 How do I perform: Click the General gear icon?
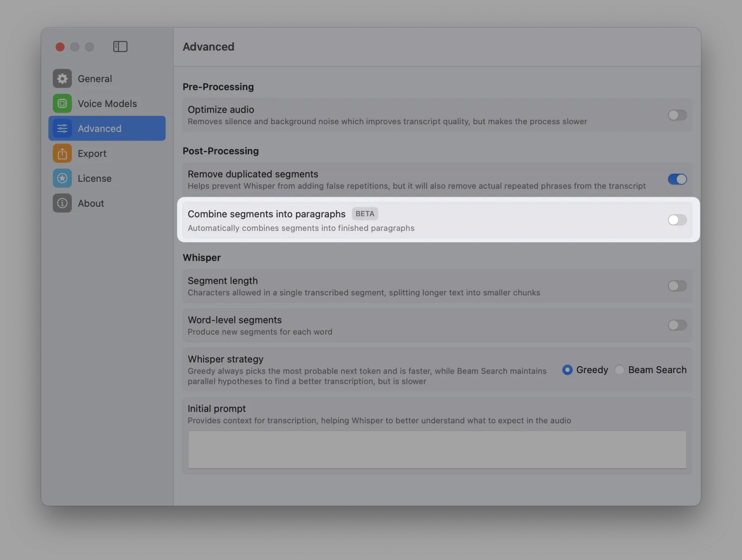pos(62,79)
